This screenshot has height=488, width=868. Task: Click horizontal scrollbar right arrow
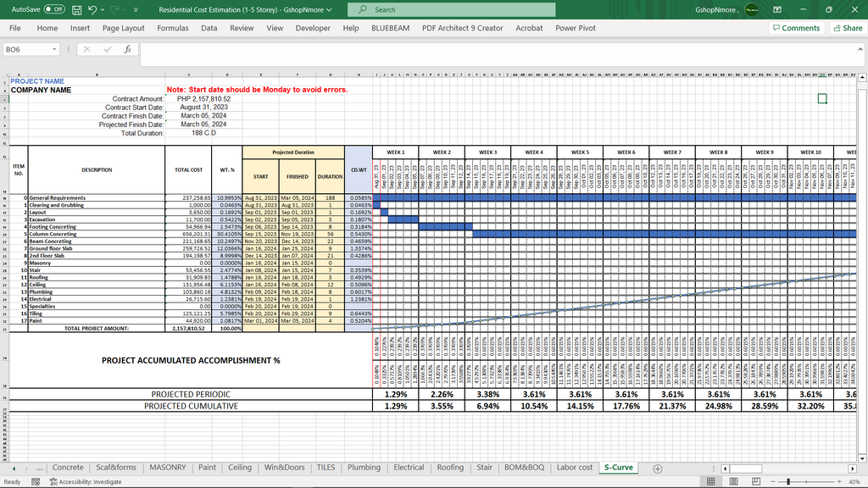pos(853,469)
